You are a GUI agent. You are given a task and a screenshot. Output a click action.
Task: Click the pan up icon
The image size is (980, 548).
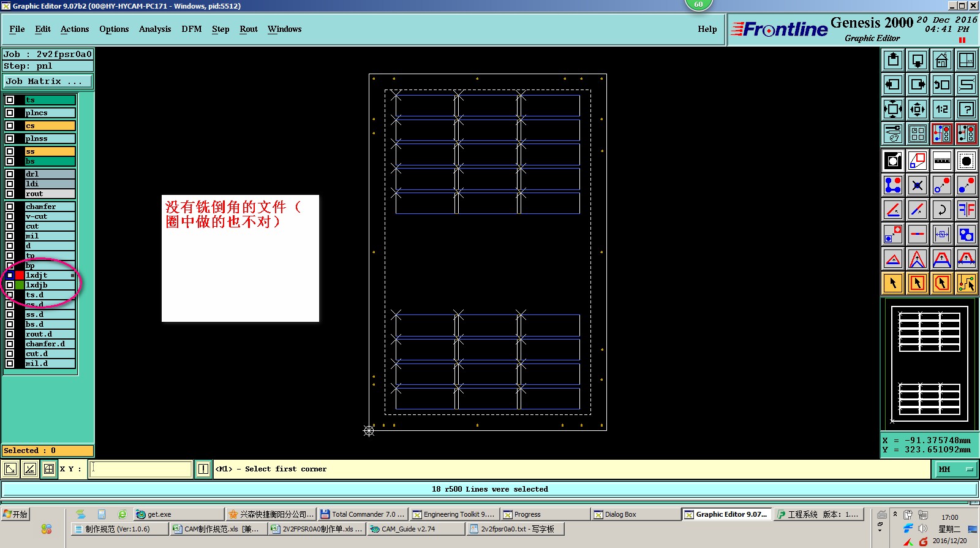coord(893,60)
